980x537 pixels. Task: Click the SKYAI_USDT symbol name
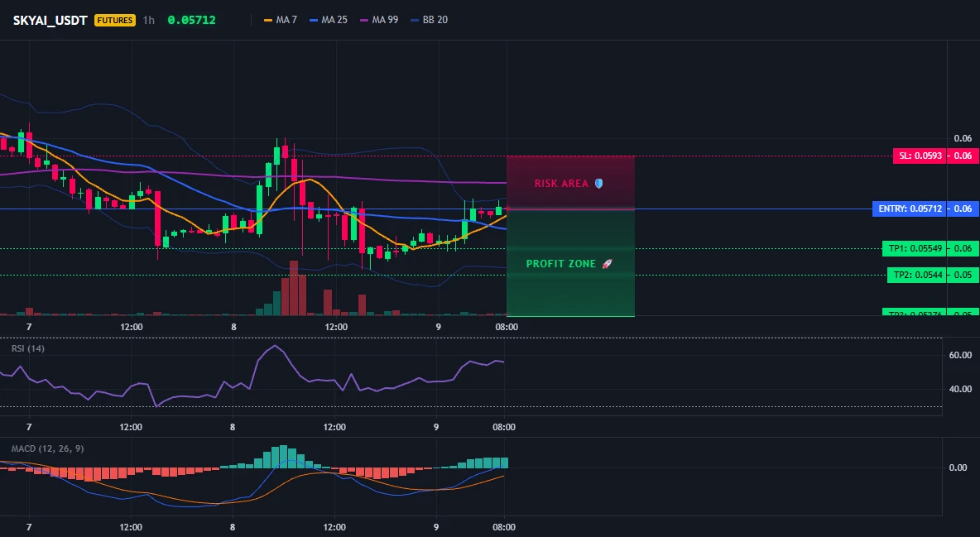click(x=50, y=20)
